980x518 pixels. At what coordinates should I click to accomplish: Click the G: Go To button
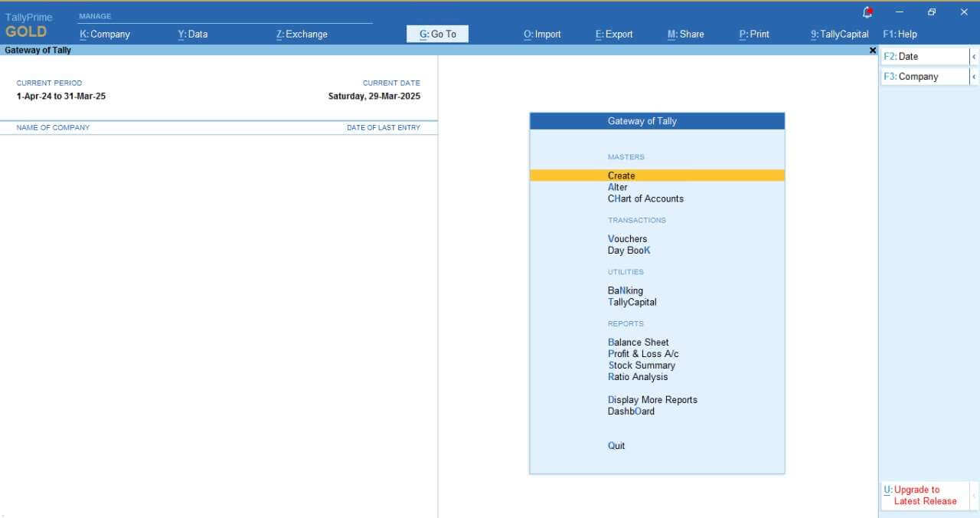pos(437,34)
